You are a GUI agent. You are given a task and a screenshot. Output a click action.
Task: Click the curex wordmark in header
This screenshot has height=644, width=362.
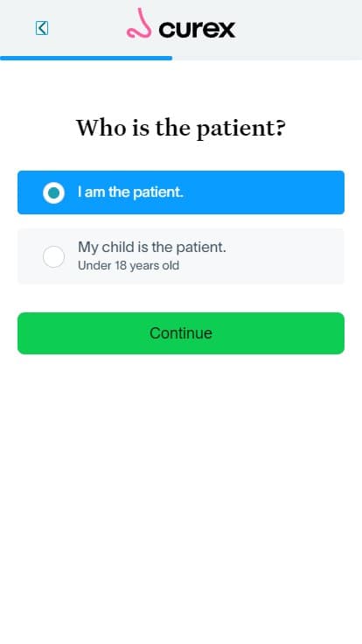(197, 29)
